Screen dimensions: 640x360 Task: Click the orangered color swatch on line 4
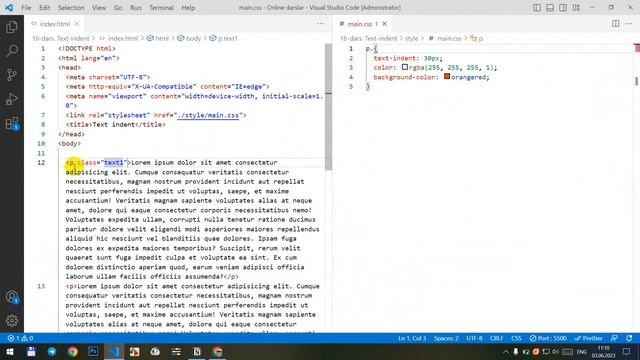pos(447,76)
